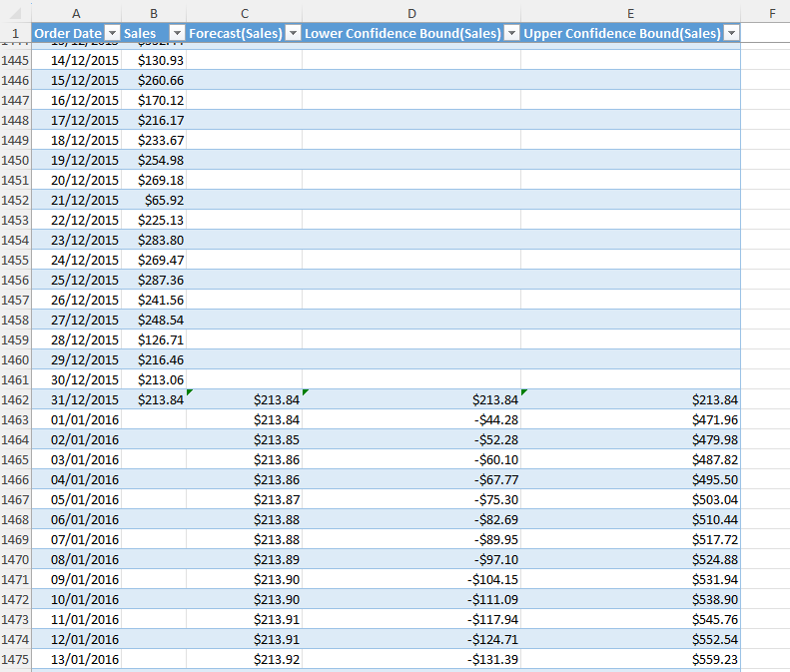Viewport: 790px width, 672px height.
Task: Select row 1475 header
Action: tap(15, 659)
